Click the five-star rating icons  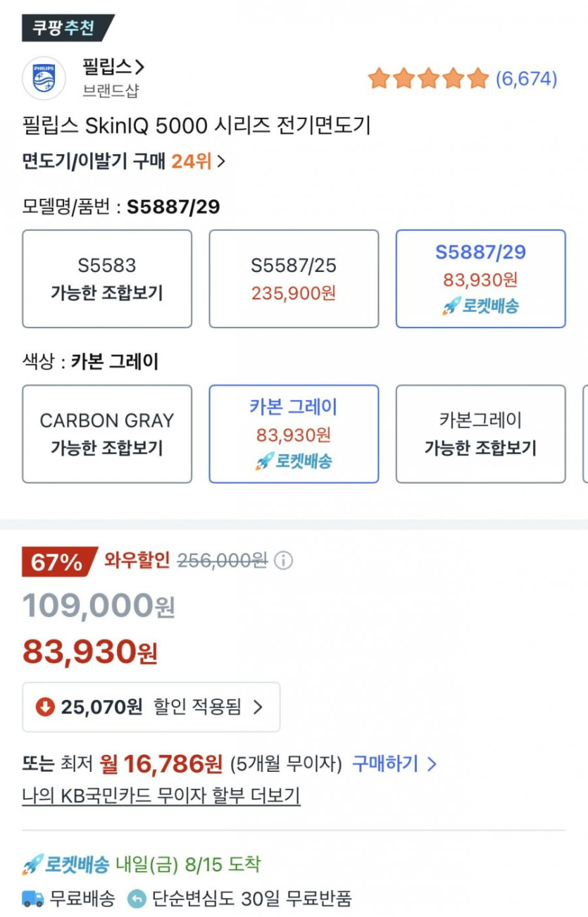click(x=428, y=78)
